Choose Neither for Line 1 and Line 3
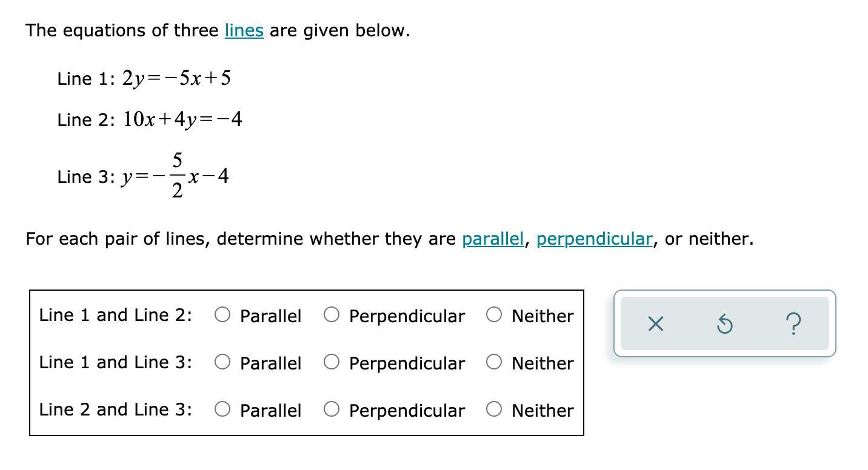This screenshot has height=470, width=868. pyautogui.click(x=494, y=362)
